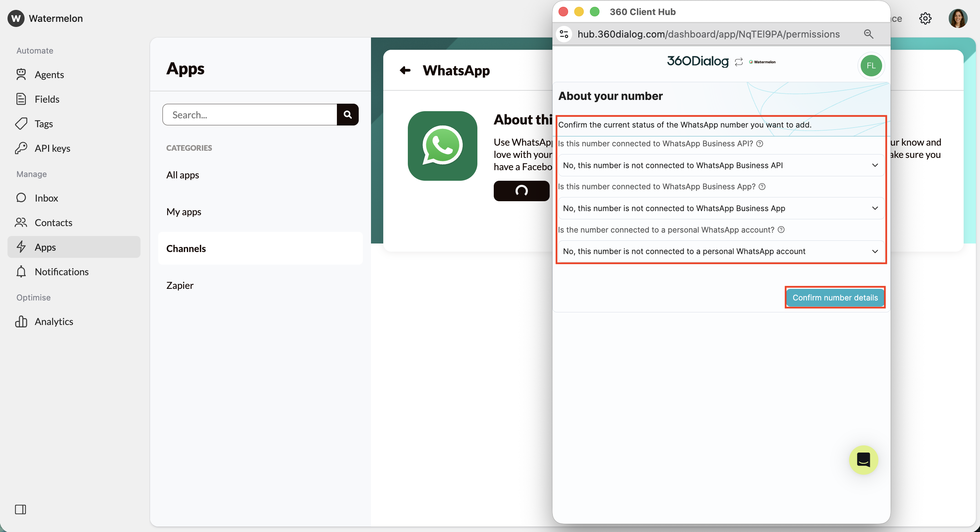Click the API keys icon
980x532 pixels.
[22, 148]
